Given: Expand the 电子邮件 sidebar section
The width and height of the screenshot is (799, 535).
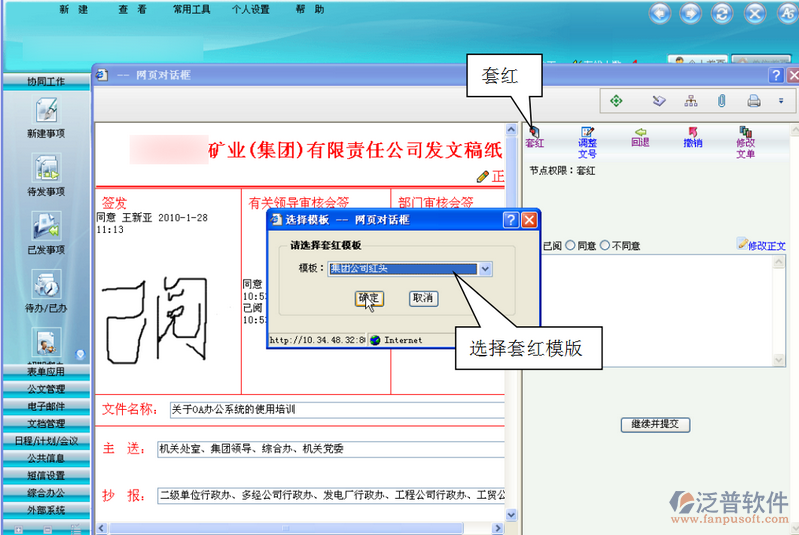Looking at the screenshot, I should tap(46, 406).
